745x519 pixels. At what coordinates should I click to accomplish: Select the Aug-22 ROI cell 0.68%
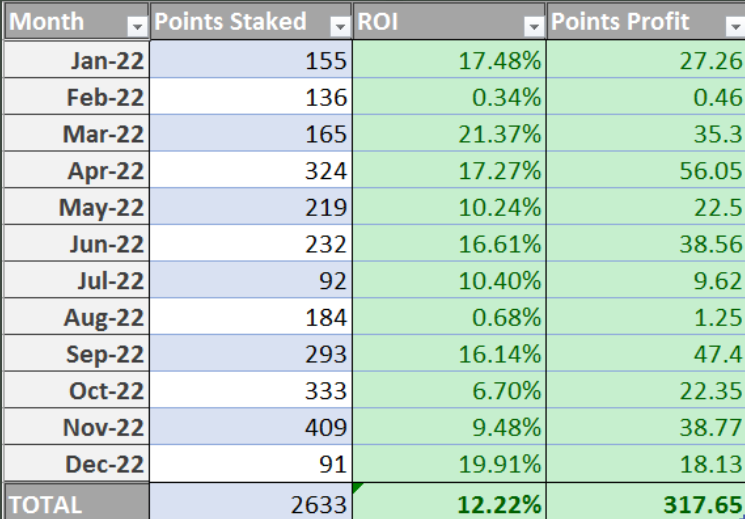click(x=449, y=317)
